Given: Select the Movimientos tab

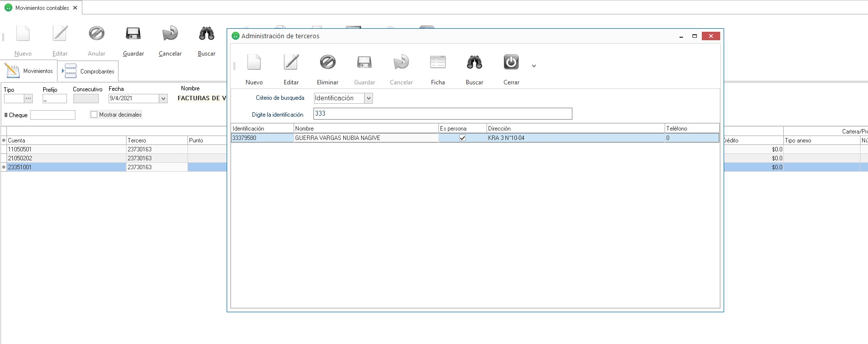Looking at the screenshot, I should [29, 71].
